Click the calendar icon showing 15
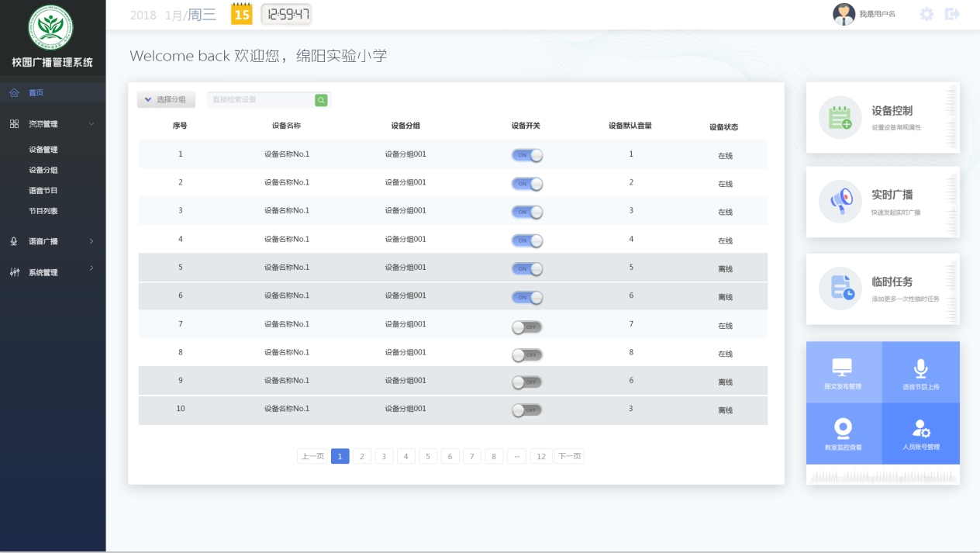980x553 pixels. [x=242, y=14]
